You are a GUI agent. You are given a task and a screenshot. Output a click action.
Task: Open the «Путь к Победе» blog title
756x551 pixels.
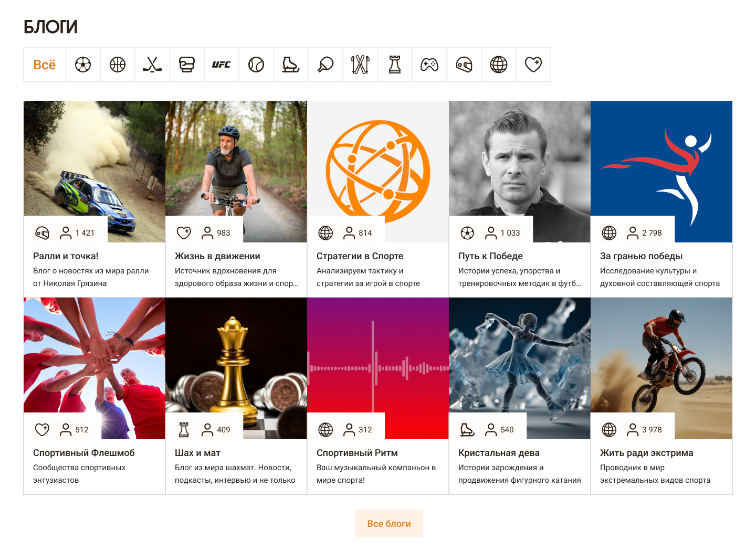(x=490, y=256)
